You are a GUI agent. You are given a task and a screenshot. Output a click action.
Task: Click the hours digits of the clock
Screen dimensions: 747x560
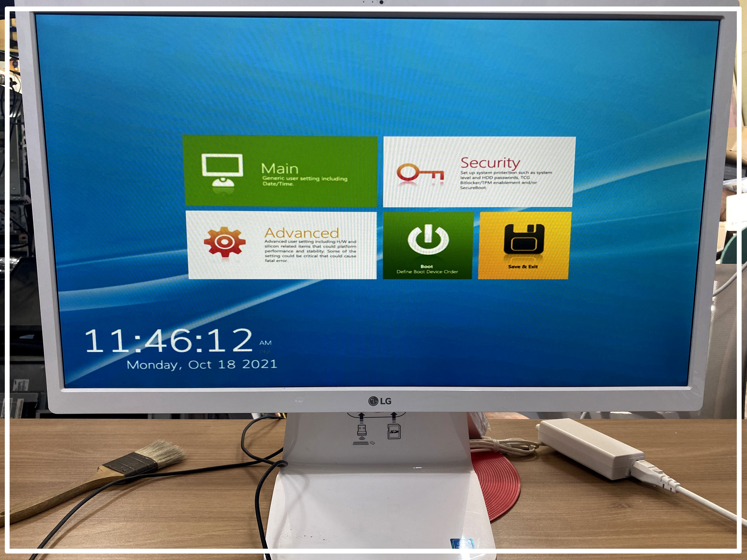[107, 341]
